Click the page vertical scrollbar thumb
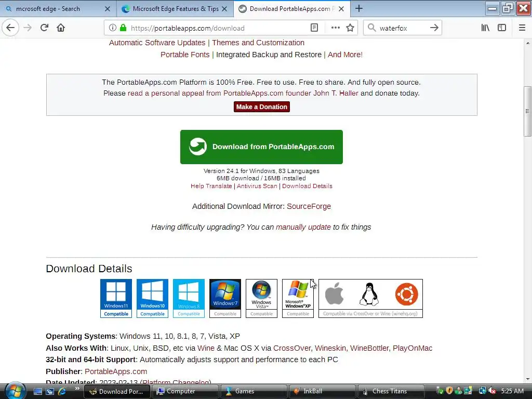532x399 pixels. pos(527,111)
